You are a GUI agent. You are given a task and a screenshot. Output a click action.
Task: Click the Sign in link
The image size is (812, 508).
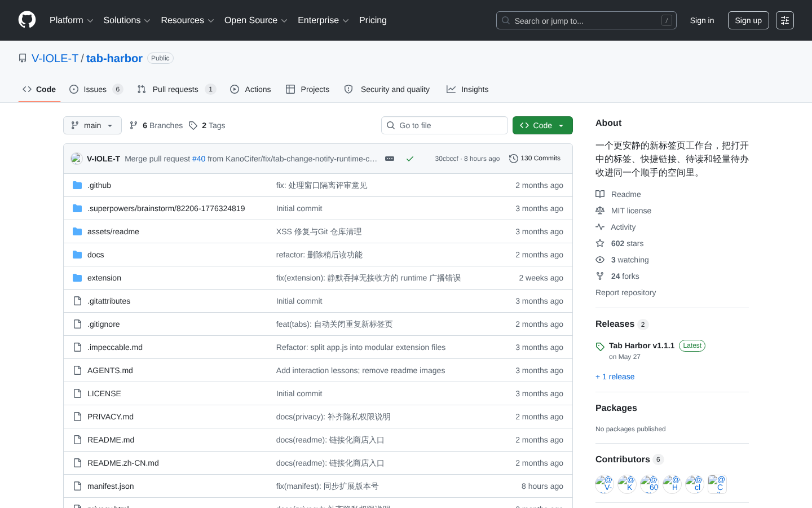click(x=702, y=20)
